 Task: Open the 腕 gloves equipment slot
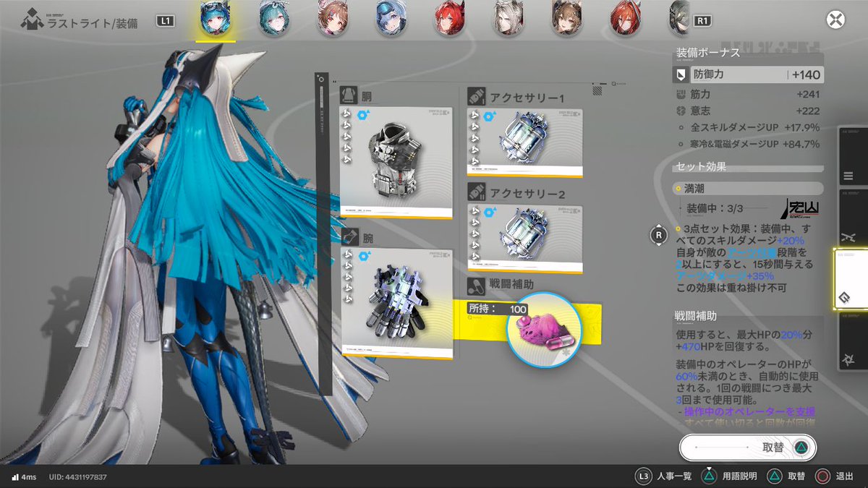396,304
